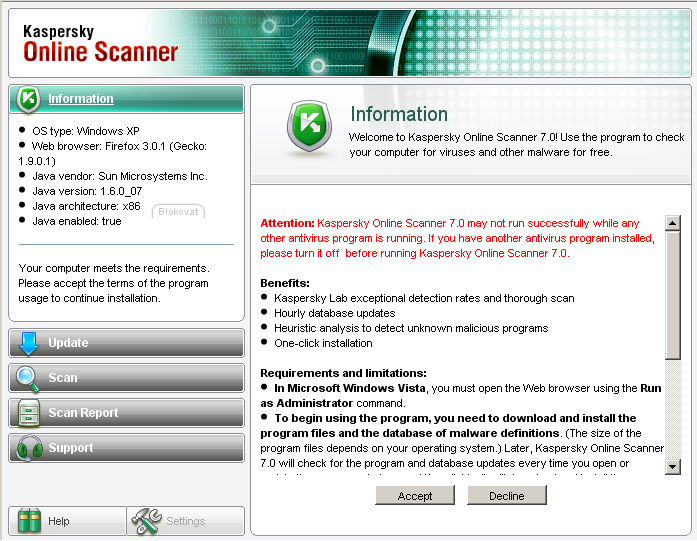
Task: Click 'Your computer meets the requirements.' message
Action: (x=114, y=268)
